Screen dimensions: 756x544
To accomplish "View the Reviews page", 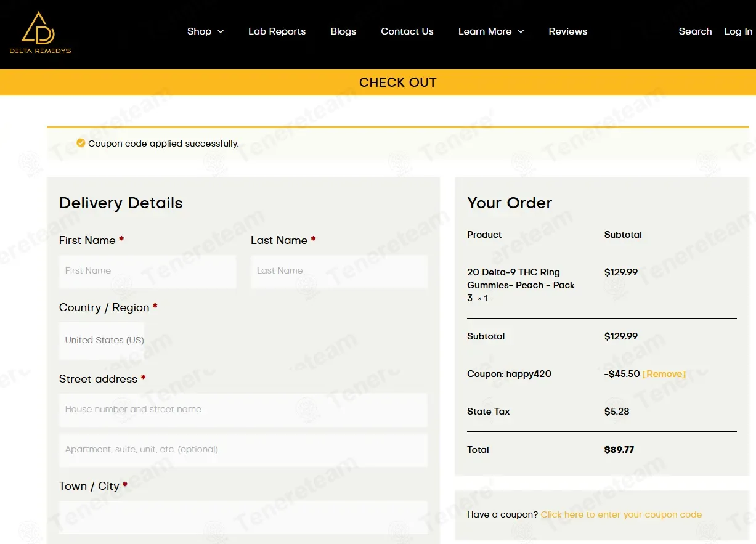I will 568,31.
